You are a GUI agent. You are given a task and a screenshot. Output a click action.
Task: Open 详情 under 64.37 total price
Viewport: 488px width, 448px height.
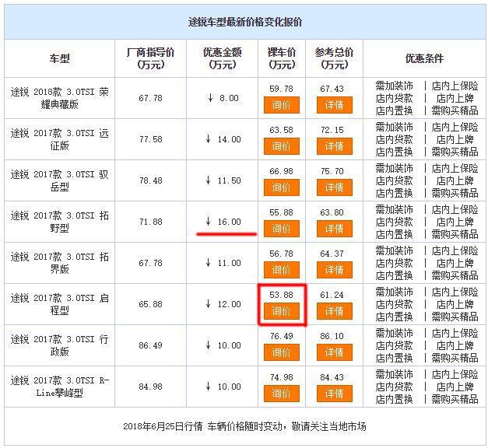tap(334, 270)
